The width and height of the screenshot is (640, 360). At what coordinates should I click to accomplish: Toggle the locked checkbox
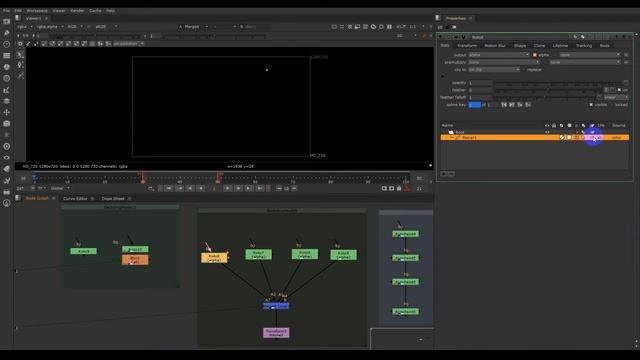pyautogui.click(x=611, y=105)
